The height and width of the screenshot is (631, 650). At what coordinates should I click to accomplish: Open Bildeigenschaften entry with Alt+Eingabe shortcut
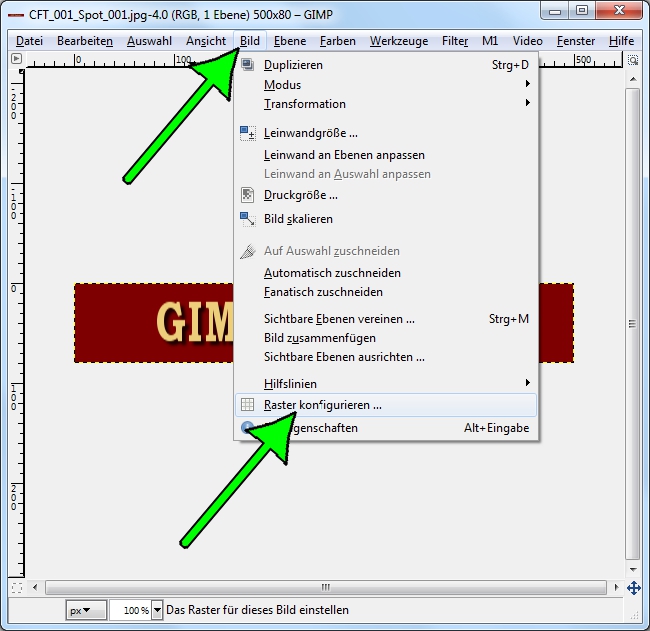tap(386, 428)
